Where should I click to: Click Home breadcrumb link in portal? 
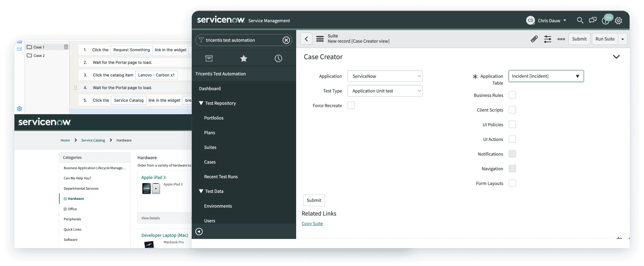coord(65,140)
